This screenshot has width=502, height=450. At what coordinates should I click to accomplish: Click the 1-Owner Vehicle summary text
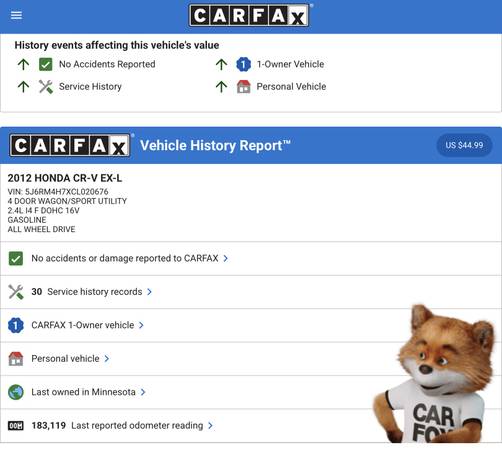pyautogui.click(x=290, y=64)
